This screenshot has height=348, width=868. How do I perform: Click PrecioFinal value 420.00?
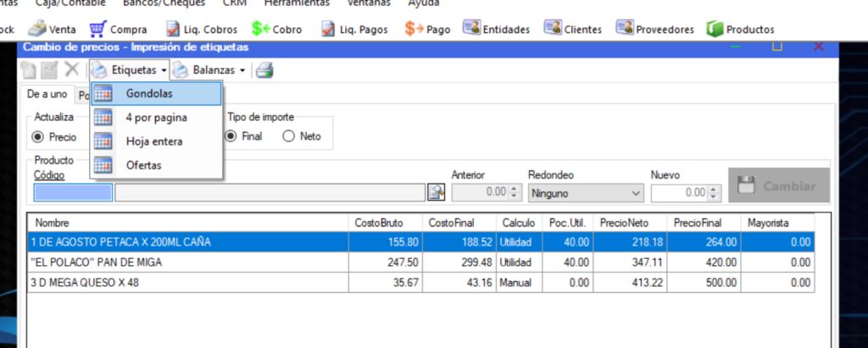pyautogui.click(x=704, y=262)
